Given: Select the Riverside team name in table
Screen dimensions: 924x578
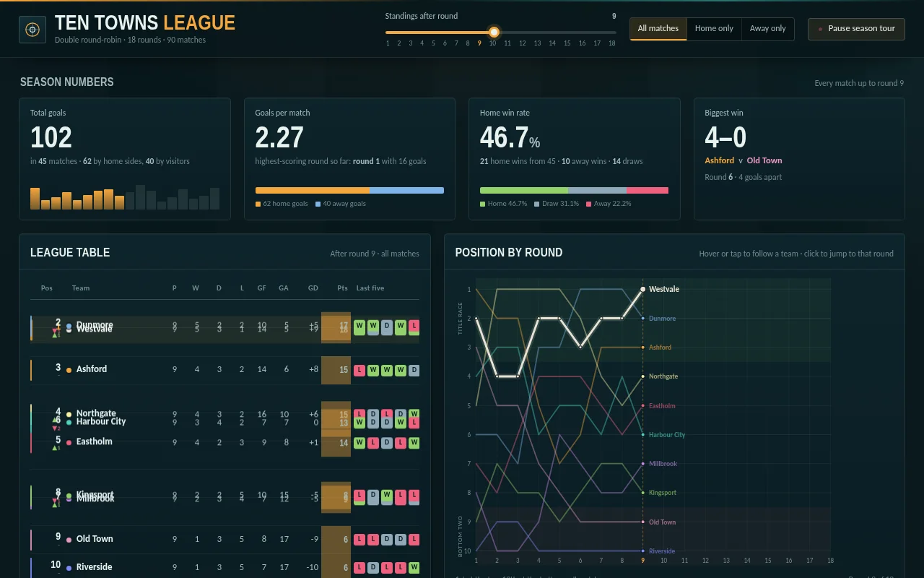Looking at the screenshot, I should pyautogui.click(x=94, y=567).
